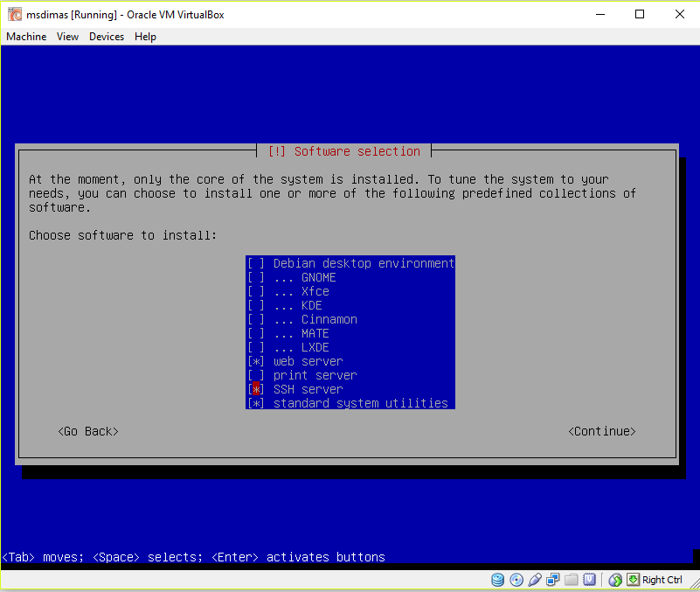Screen dimensions: 700x592
Task: Click the Tab moves help line
Action: (x=194, y=557)
